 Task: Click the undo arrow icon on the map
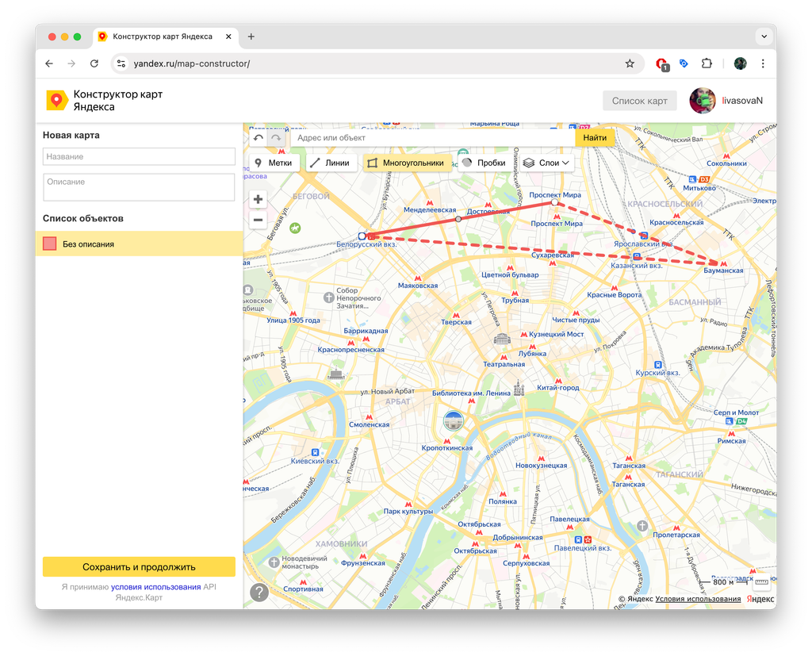click(x=259, y=138)
